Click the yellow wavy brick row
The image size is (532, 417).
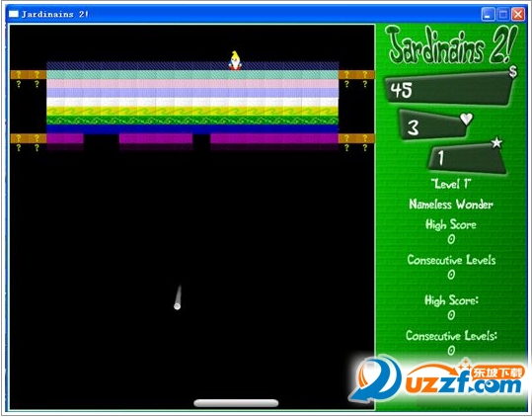(192, 111)
